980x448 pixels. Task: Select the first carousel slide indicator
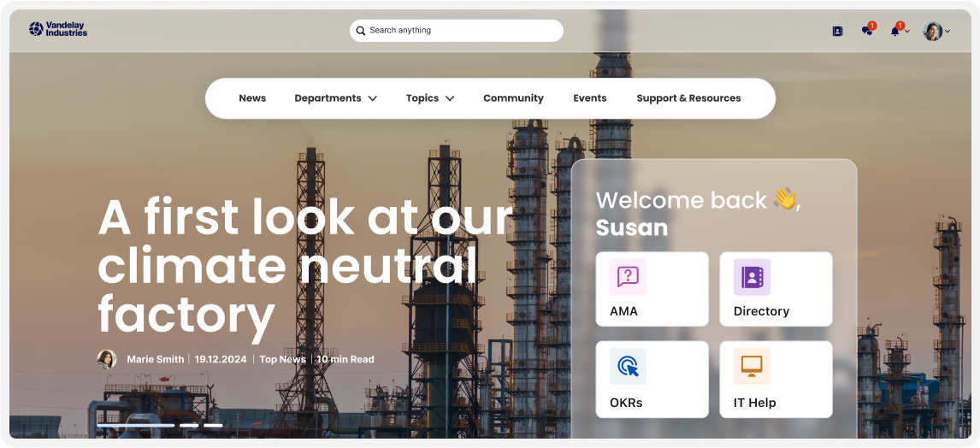pyautogui.click(x=136, y=426)
